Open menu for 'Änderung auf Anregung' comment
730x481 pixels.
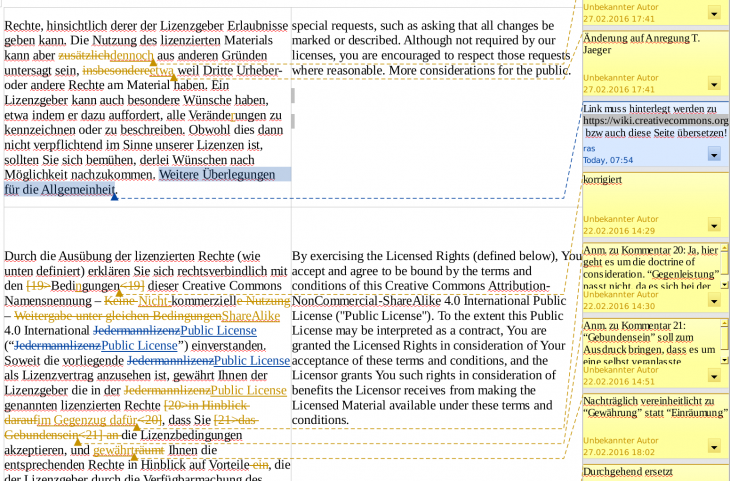[x=714, y=83]
